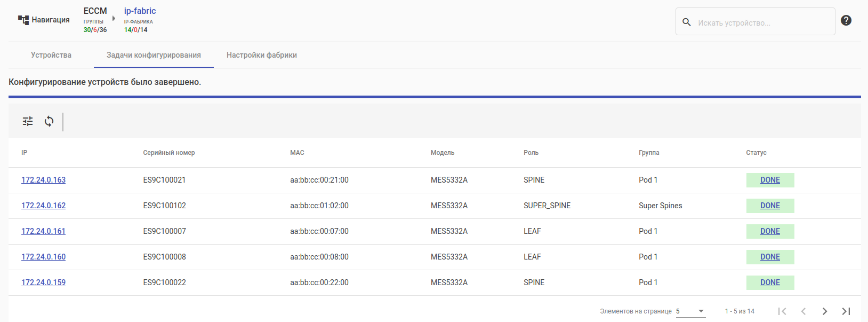Open table filter settings icon
868x322 pixels.
[x=28, y=121]
